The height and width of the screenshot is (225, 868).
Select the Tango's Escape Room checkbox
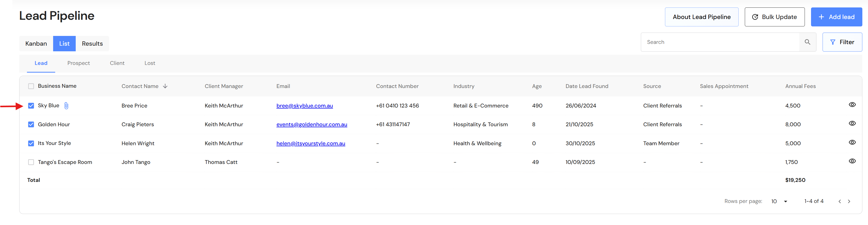pos(31,162)
